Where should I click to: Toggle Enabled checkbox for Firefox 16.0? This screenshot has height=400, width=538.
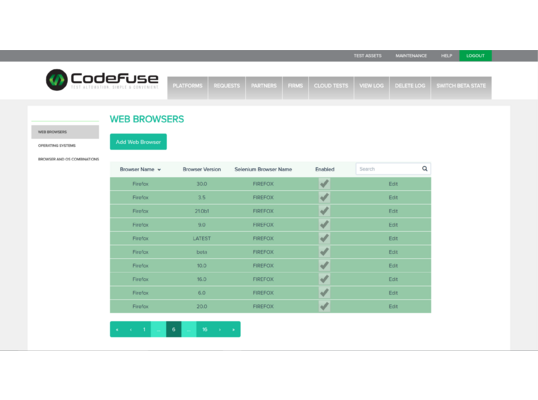[324, 279]
